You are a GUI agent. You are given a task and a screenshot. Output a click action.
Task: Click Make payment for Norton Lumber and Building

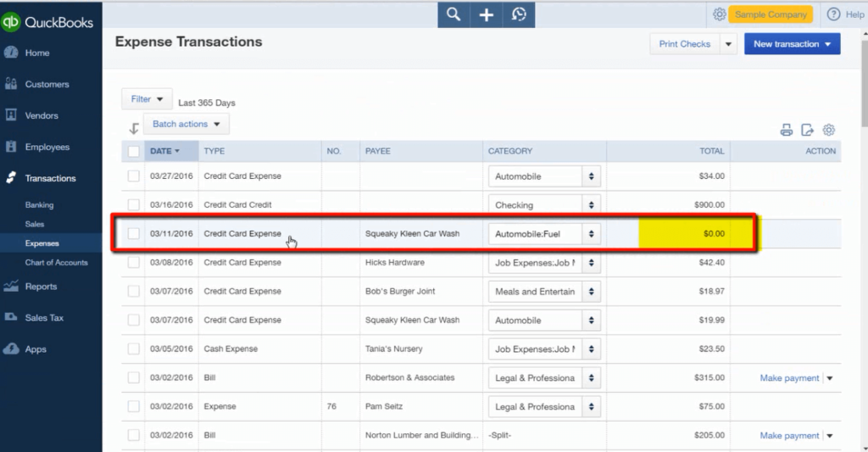tap(789, 435)
